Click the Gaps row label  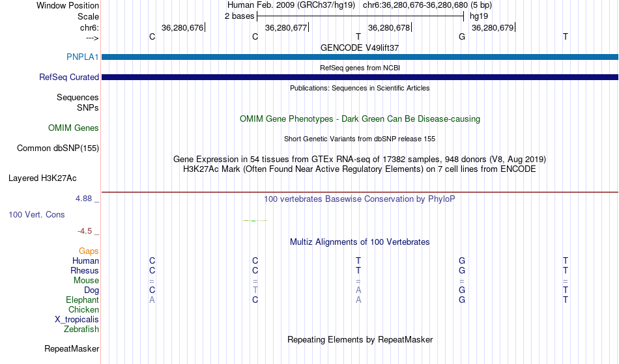[x=89, y=251]
